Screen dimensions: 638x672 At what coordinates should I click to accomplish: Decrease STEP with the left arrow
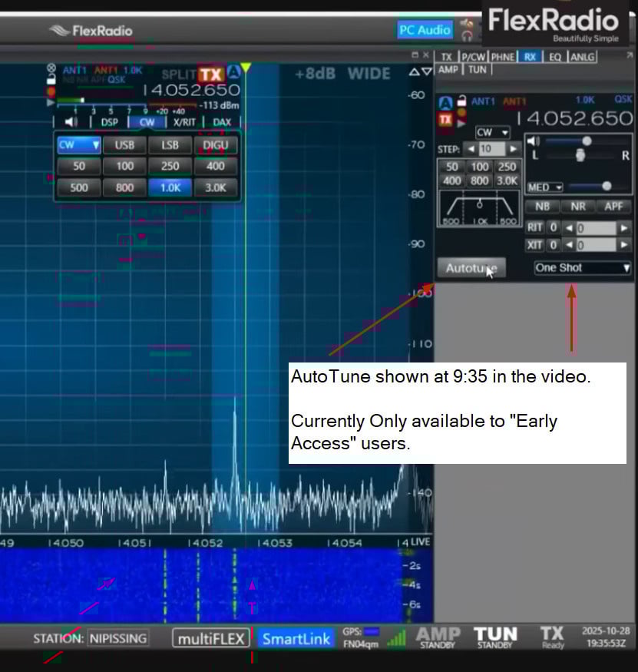pyautogui.click(x=471, y=149)
